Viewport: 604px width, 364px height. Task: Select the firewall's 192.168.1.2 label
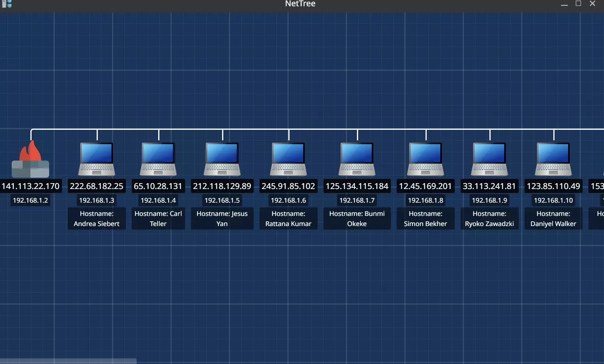[30, 200]
